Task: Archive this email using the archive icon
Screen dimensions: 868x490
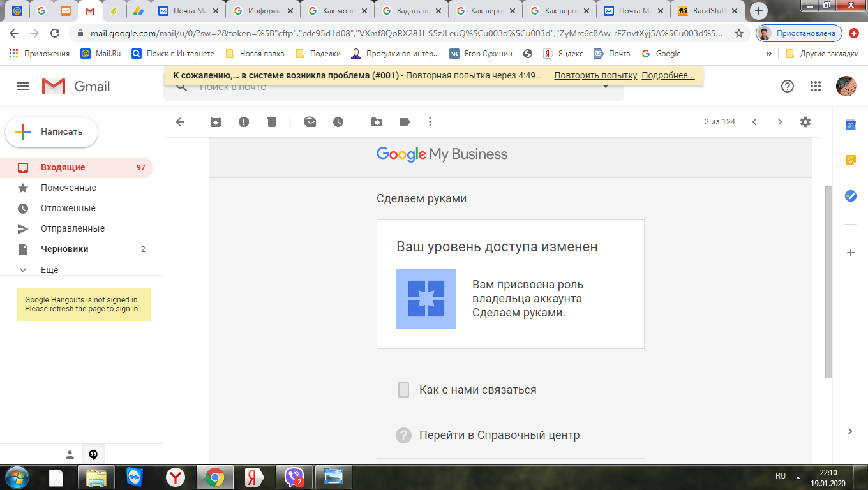Action: (216, 122)
